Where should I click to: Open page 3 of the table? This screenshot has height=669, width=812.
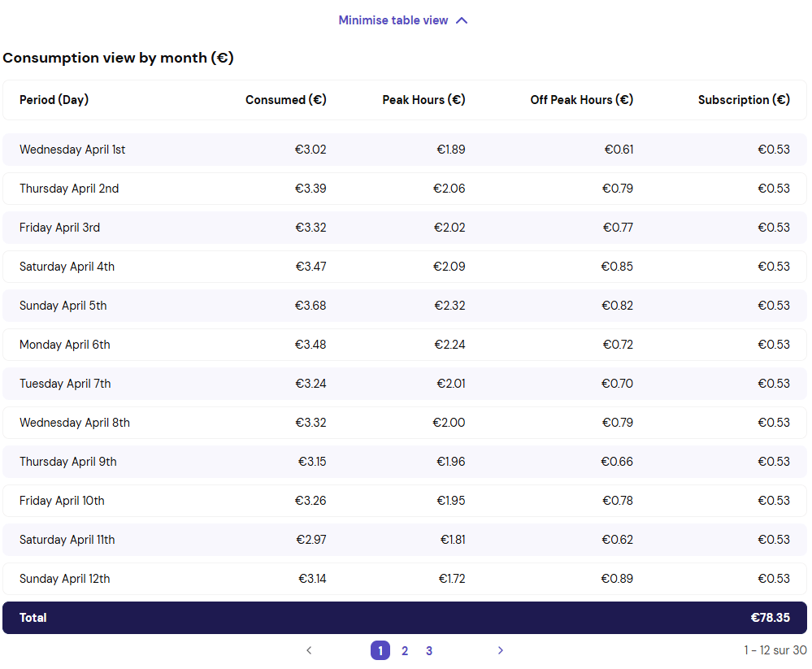(x=429, y=651)
